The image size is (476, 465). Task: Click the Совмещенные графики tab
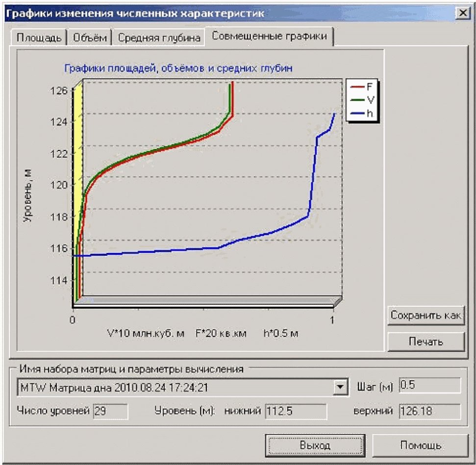click(269, 37)
